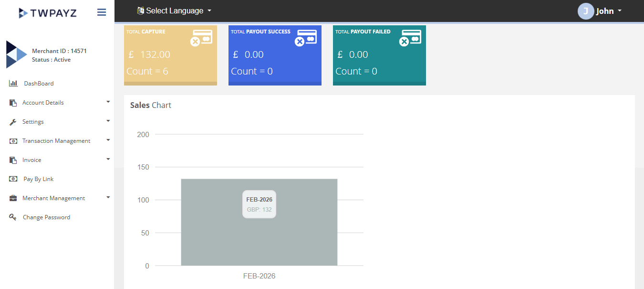Click the DashBoard bar chart icon

[x=13, y=84]
